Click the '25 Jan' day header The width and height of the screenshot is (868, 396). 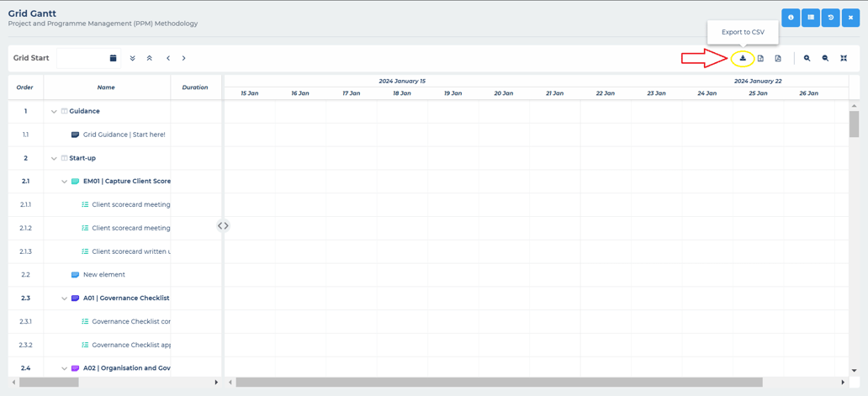pos(758,93)
